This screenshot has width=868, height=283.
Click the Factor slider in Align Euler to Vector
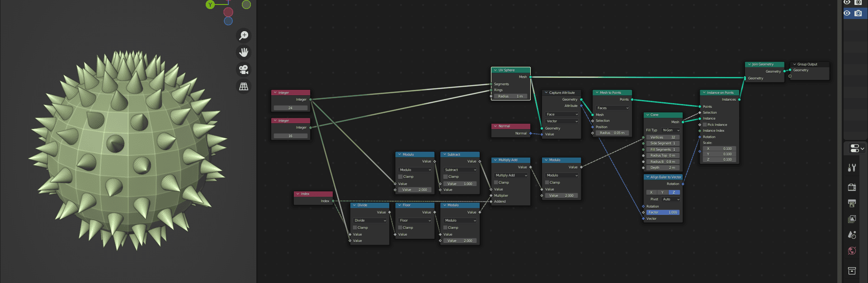663,212
